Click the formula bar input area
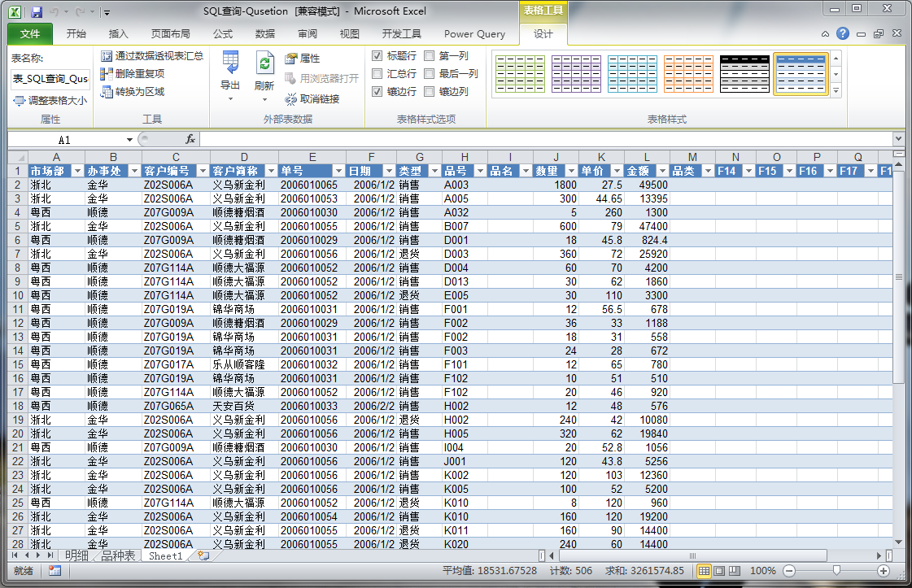Screen dimensions: 912x588 click(x=546, y=139)
